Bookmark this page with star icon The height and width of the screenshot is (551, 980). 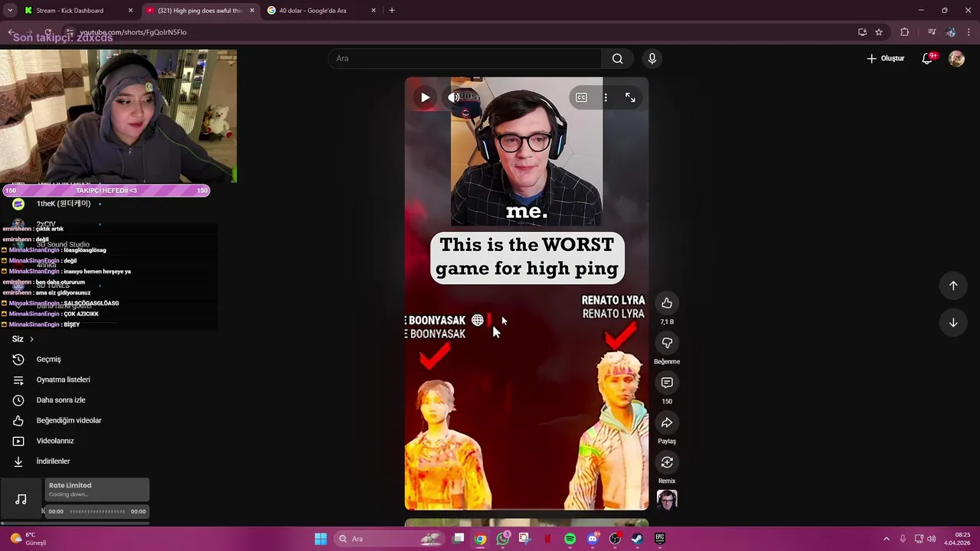click(x=879, y=32)
